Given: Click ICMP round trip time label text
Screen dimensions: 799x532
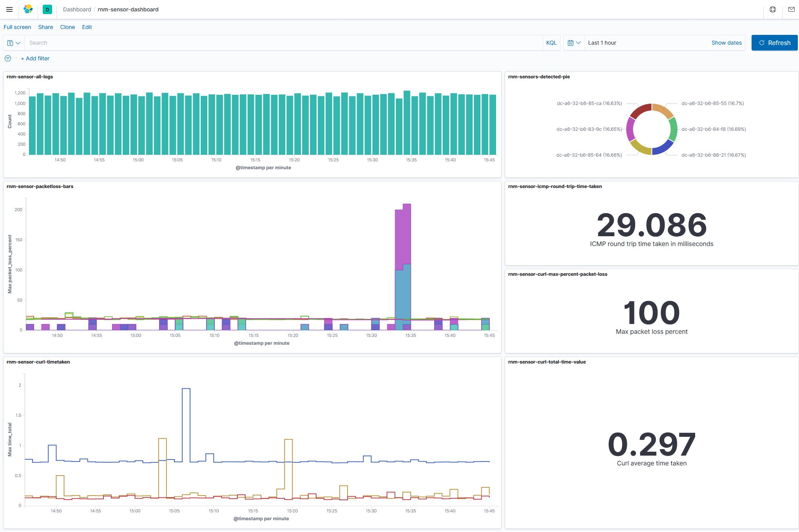Looking at the screenshot, I should click(x=652, y=244).
